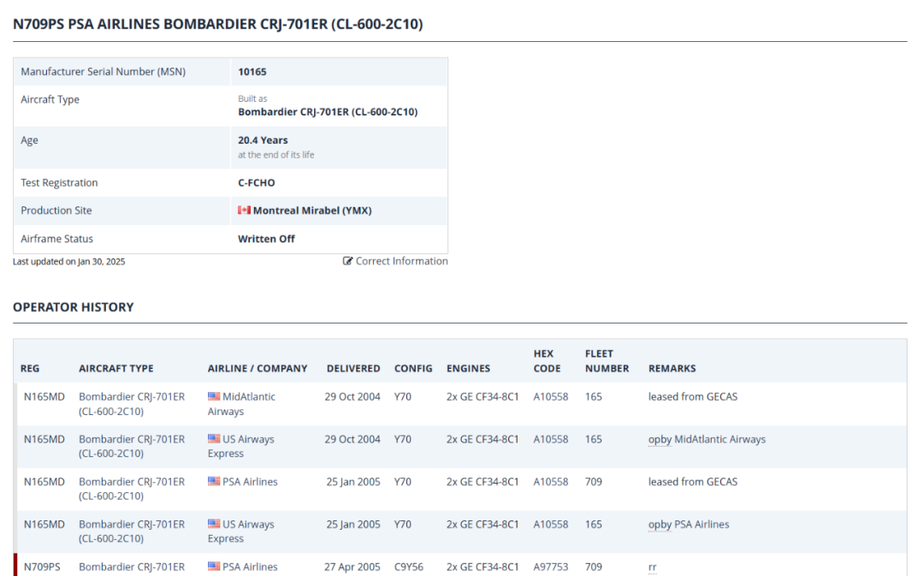Click the AIRLINE / COMPANY column header

(x=258, y=369)
